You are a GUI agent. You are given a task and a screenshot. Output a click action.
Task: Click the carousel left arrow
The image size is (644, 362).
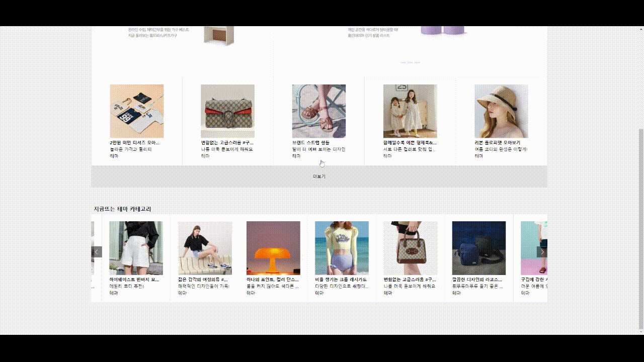click(x=97, y=251)
